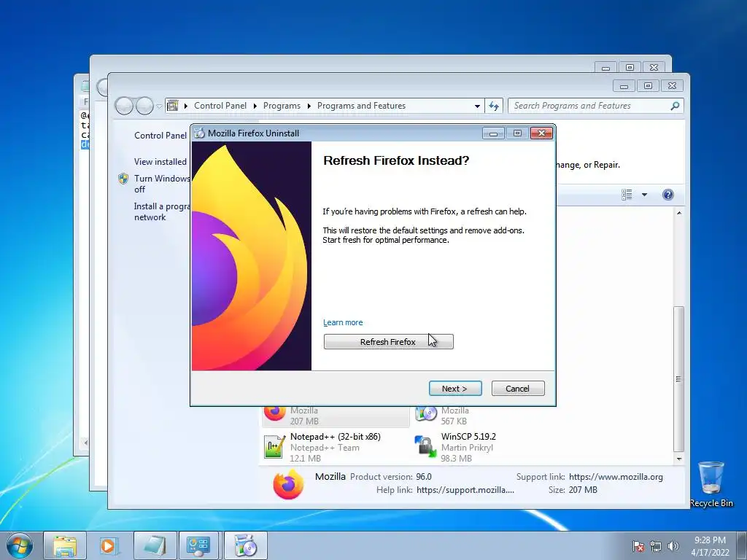The width and height of the screenshot is (747, 560).
Task: Click the Firefox logo in the details pane
Action: pos(288,484)
